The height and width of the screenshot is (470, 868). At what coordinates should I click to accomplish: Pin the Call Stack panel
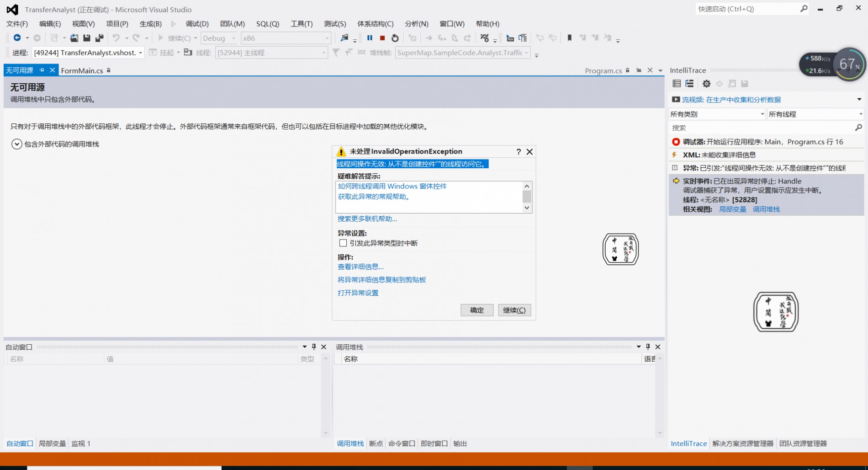(648, 347)
